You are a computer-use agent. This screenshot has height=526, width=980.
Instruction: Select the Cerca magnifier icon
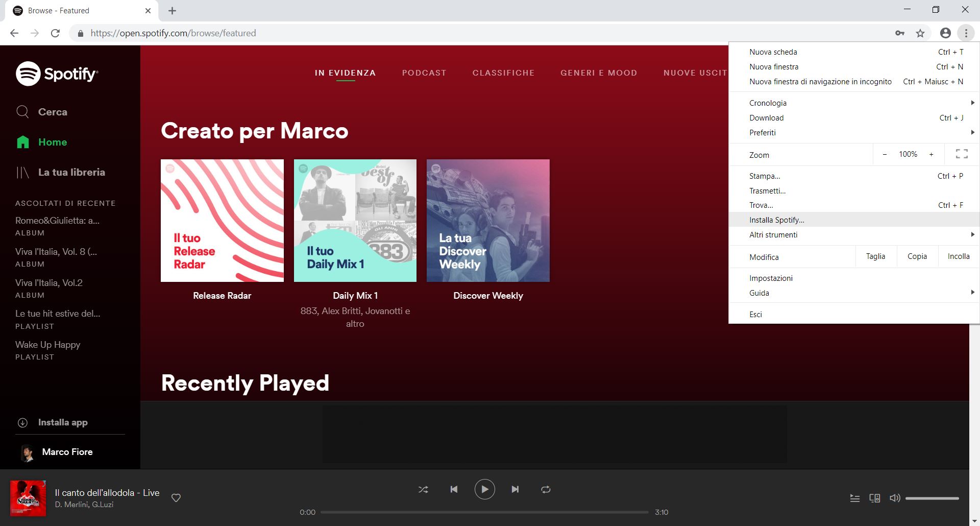pos(23,111)
